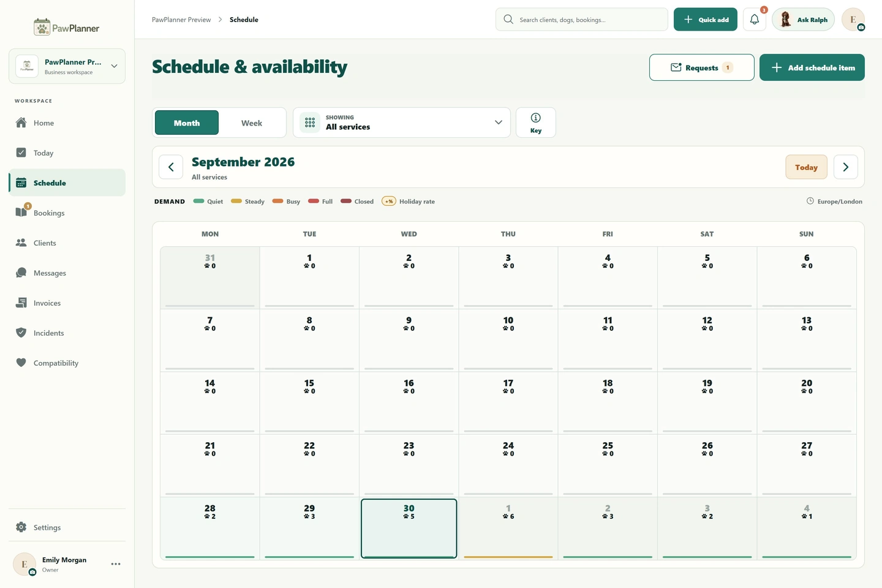Click the Quiet demand legend swatch
The image size is (882, 588).
point(198,201)
